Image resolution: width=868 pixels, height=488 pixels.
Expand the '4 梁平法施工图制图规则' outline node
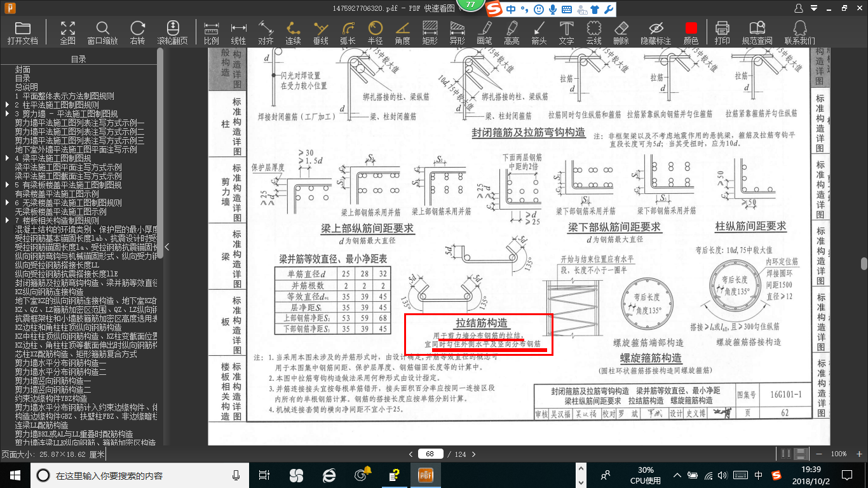[x=7, y=158]
